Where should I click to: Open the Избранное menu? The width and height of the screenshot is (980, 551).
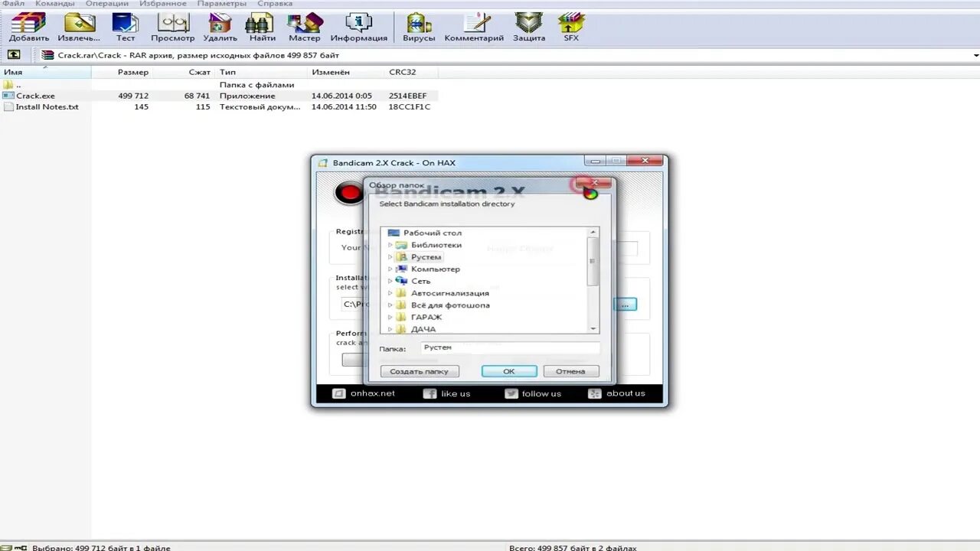(x=163, y=4)
